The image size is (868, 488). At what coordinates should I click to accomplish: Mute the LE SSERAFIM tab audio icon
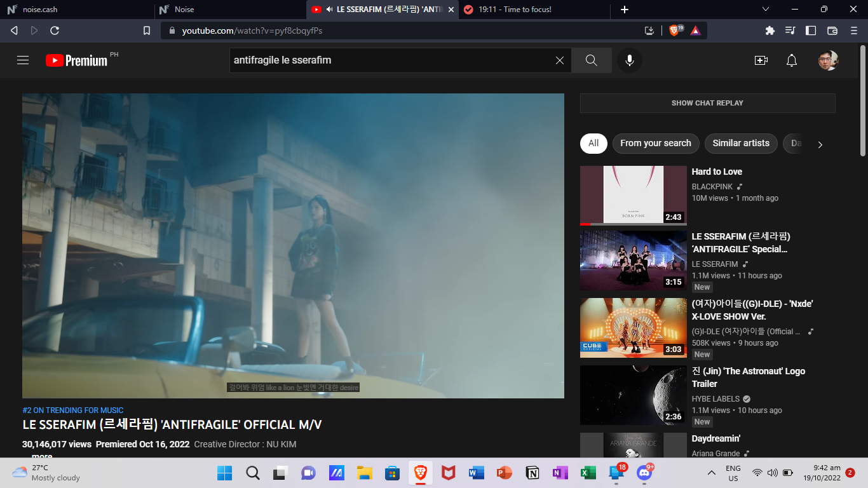pyautogui.click(x=330, y=10)
